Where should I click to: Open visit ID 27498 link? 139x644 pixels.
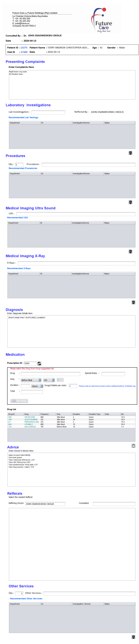tap(24, 52)
